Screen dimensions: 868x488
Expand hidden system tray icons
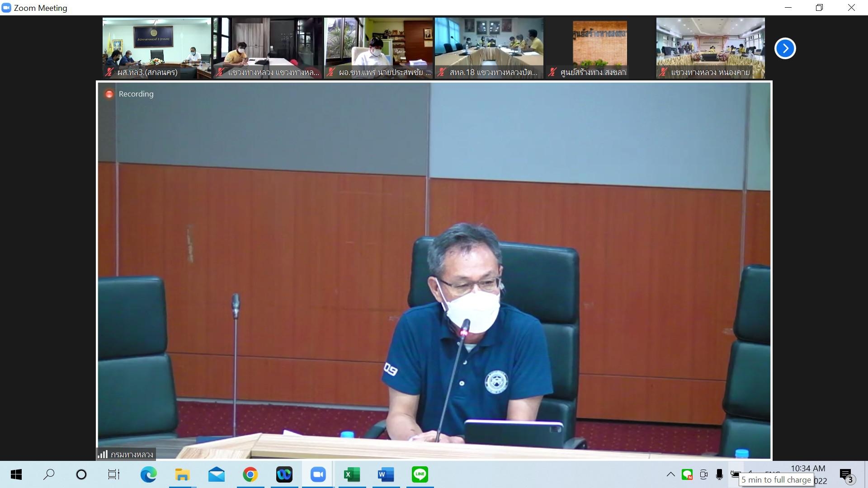670,474
